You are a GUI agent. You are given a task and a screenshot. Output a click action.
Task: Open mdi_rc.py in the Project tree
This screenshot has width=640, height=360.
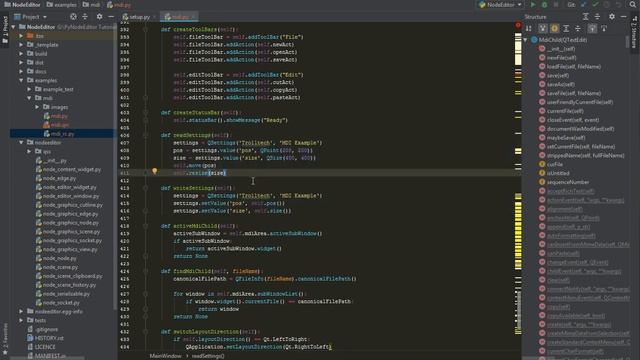[63, 134]
